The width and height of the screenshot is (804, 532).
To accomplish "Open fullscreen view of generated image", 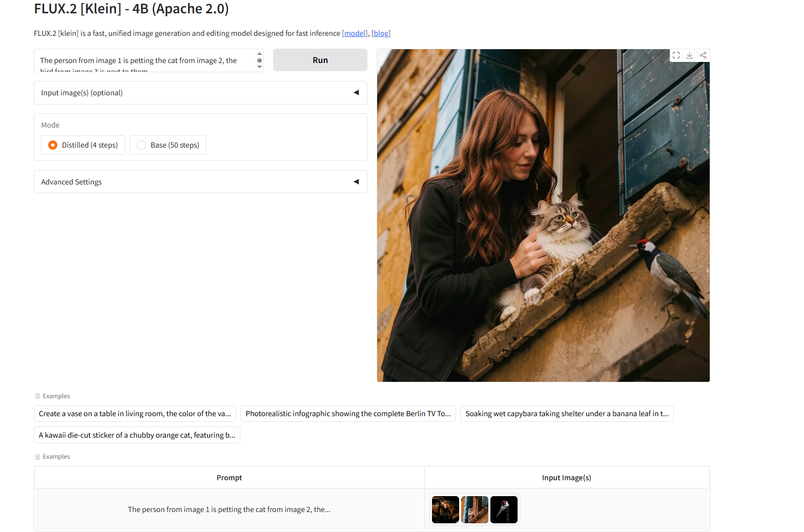I will [676, 55].
